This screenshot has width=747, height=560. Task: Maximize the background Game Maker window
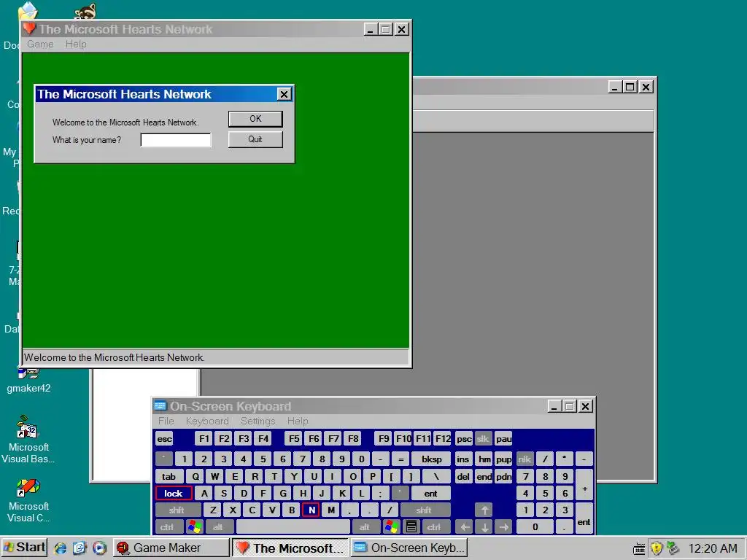pos(630,87)
